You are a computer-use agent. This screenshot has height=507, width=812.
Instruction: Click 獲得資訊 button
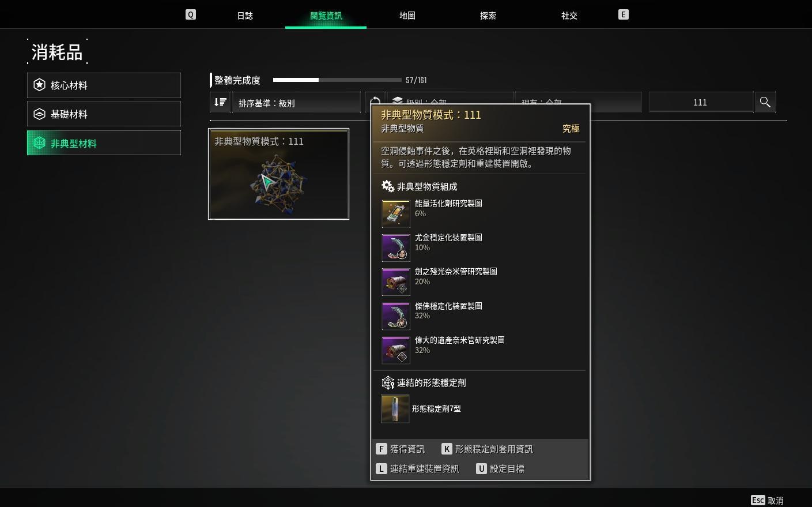point(401,449)
